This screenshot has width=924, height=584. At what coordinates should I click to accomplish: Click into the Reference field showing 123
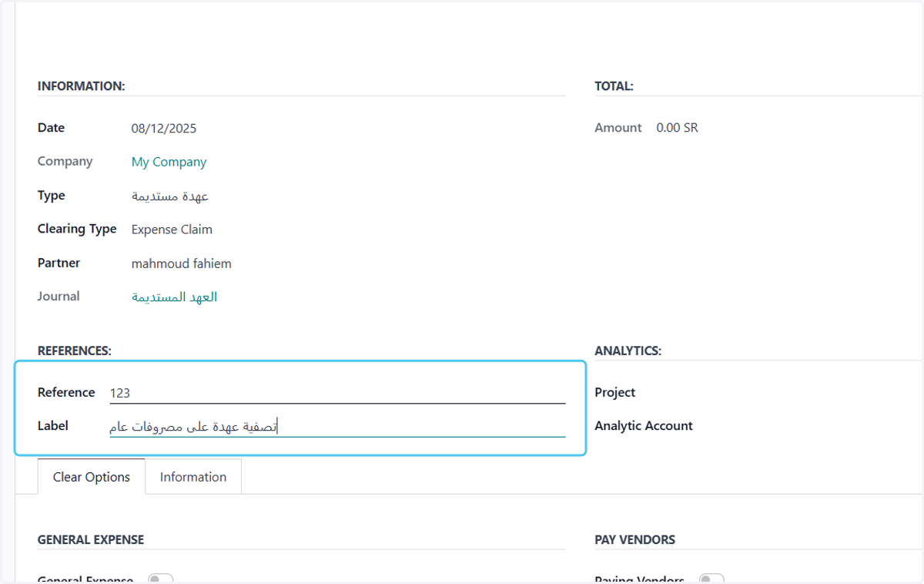click(x=337, y=393)
